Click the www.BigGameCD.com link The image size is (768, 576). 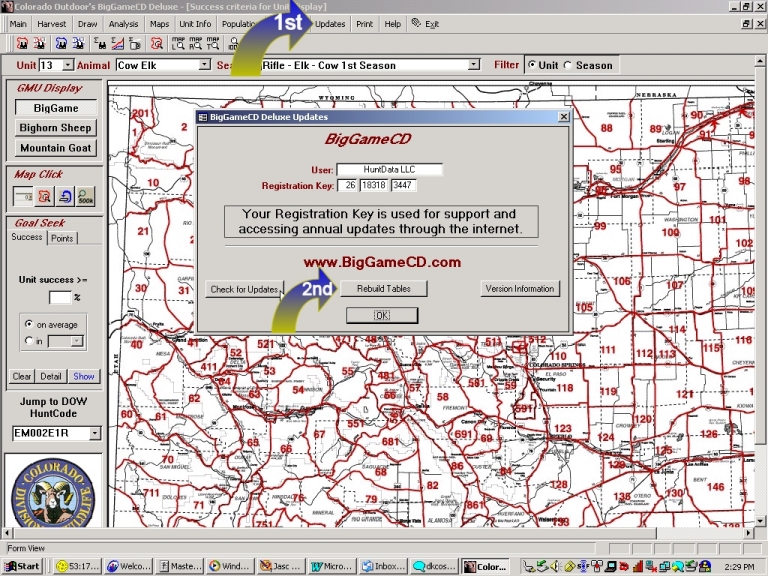pos(382,262)
